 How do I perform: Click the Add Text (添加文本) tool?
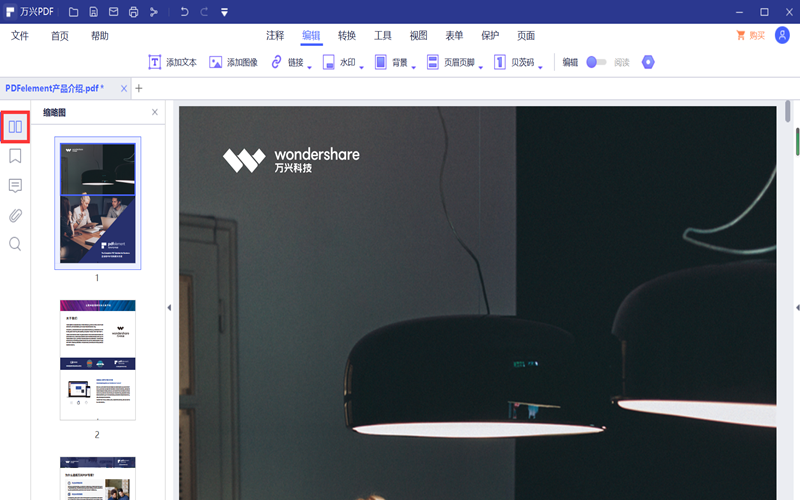(x=172, y=62)
